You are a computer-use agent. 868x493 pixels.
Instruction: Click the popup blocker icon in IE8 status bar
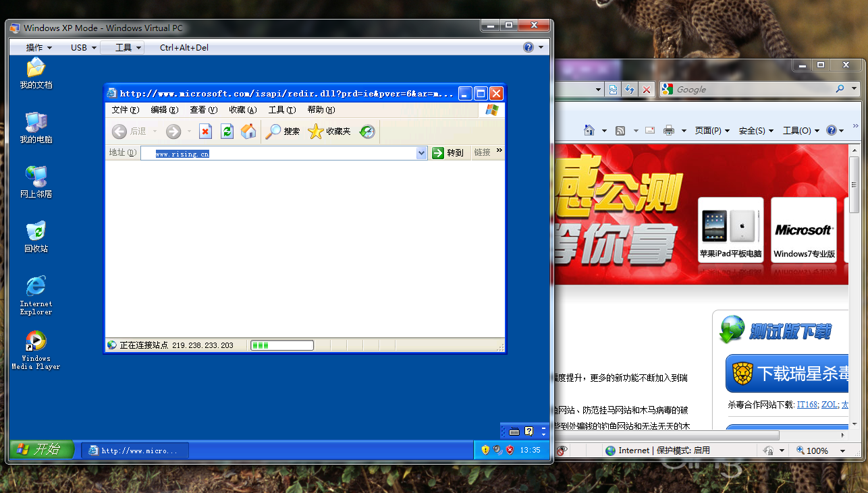pyautogui.click(x=561, y=451)
